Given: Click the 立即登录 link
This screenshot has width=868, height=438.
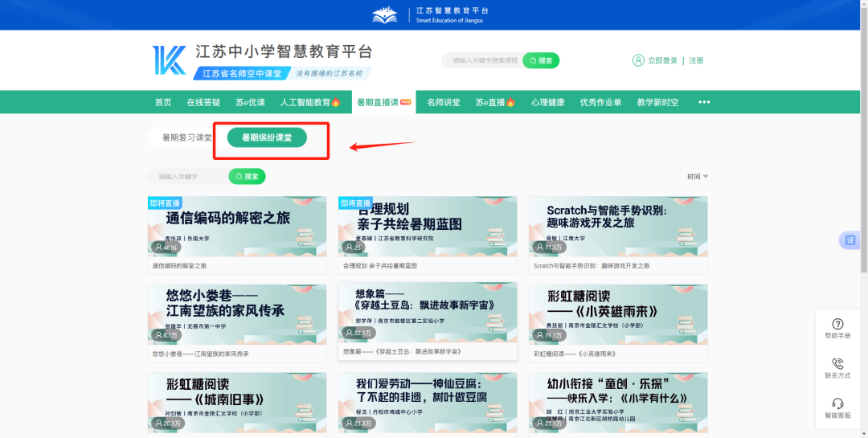Looking at the screenshot, I should [x=662, y=60].
